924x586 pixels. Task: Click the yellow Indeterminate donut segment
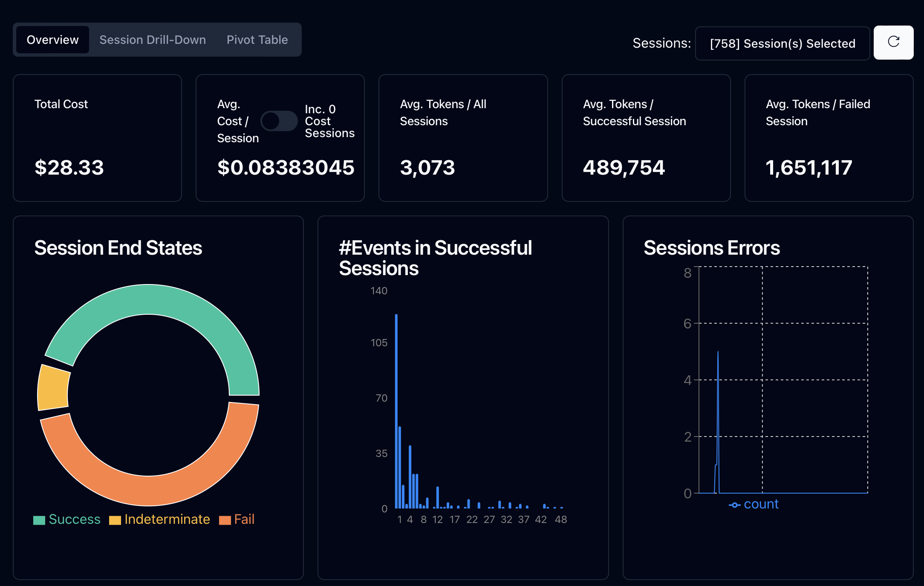[x=53, y=388]
